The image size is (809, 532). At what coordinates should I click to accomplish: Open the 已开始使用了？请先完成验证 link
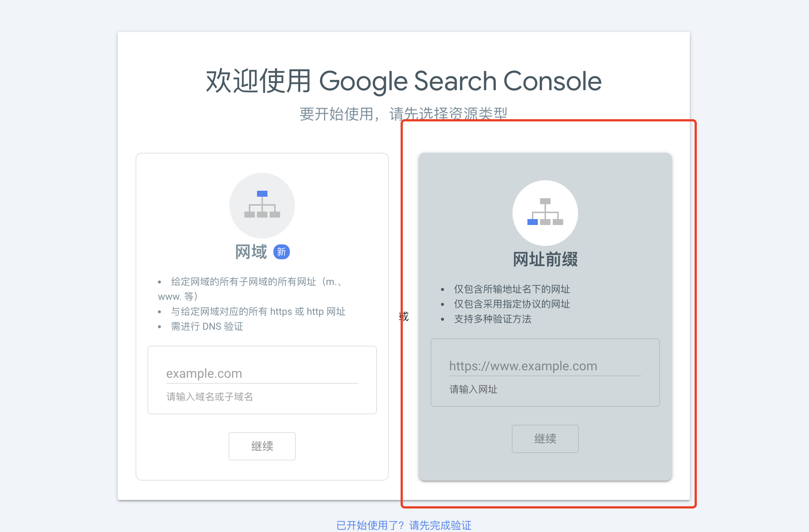(x=404, y=525)
